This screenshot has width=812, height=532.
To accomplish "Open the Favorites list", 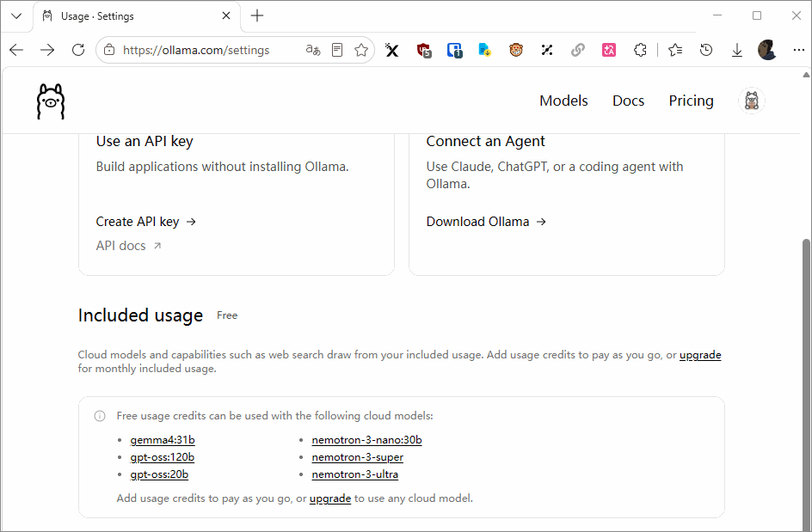I will [675, 50].
